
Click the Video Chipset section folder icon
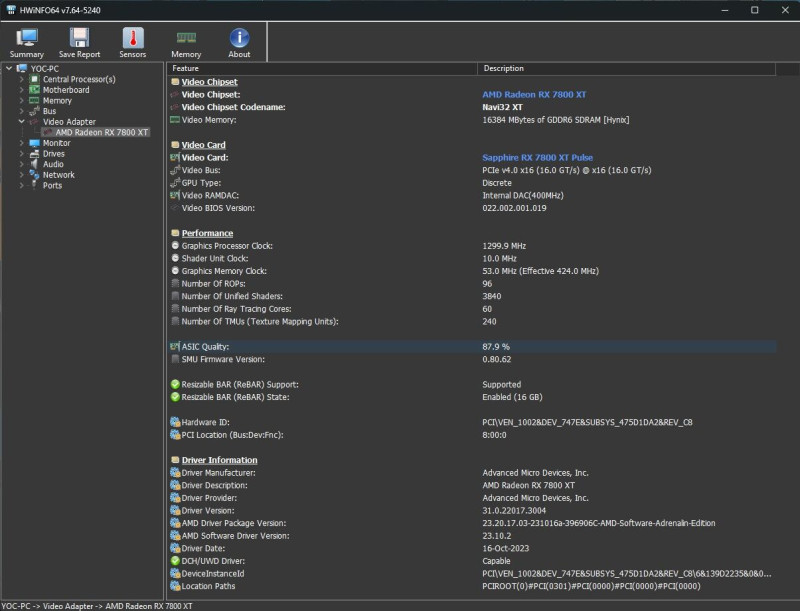[175, 82]
